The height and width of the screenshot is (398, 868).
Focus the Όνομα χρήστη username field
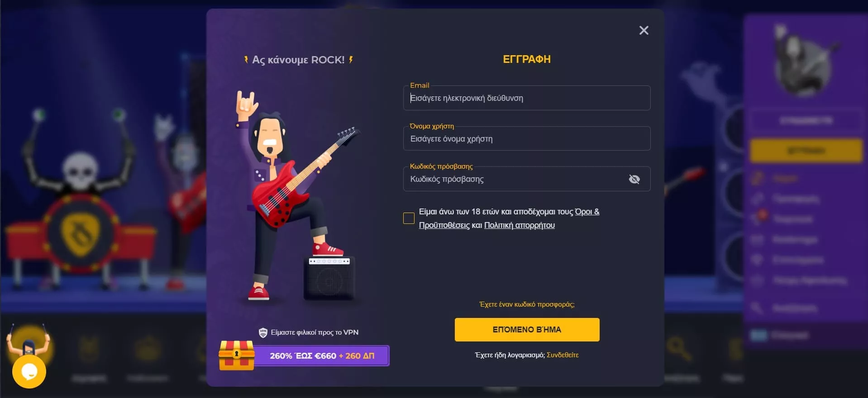(527, 138)
